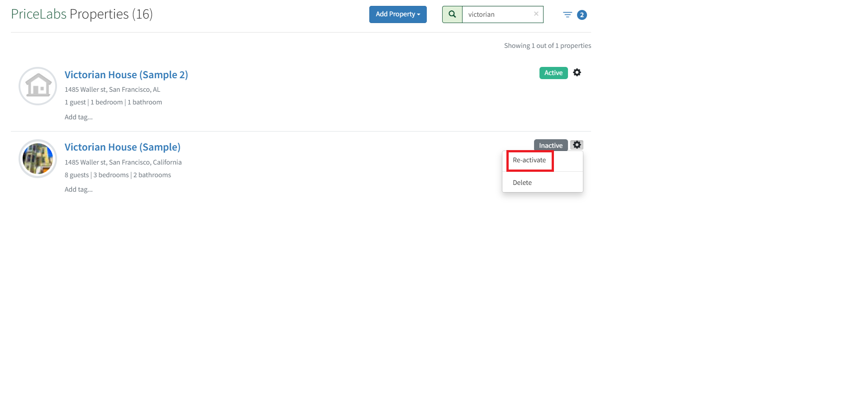The height and width of the screenshot is (401, 868).
Task: Select Re-activate from the dropdown menu
Action: pyautogui.click(x=529, y=160)
